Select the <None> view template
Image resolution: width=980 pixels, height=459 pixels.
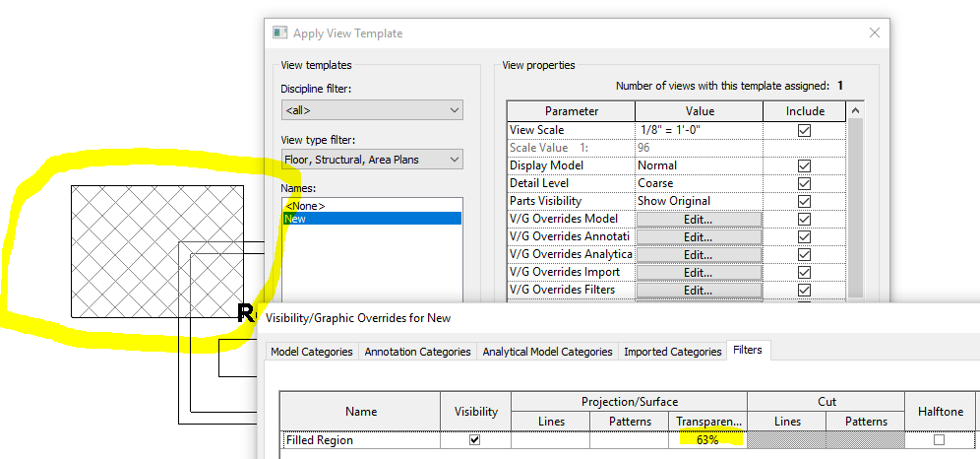click(x=305, y=206)
